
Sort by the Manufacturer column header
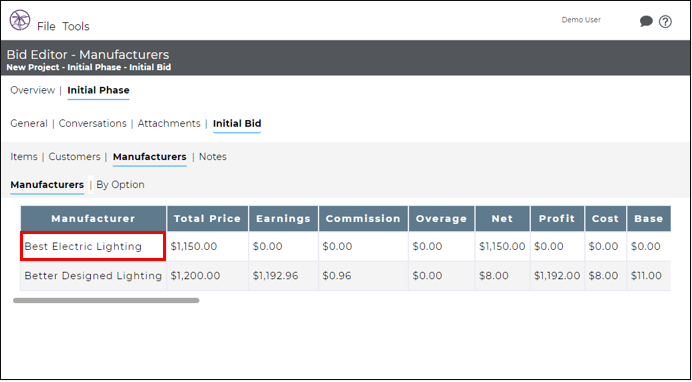[x=93, y=218]
